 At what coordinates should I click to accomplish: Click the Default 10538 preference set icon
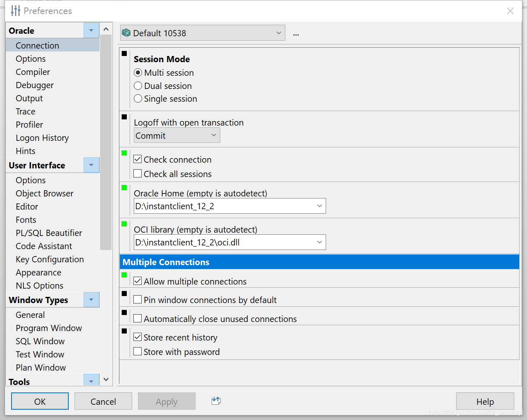(126, 33)
